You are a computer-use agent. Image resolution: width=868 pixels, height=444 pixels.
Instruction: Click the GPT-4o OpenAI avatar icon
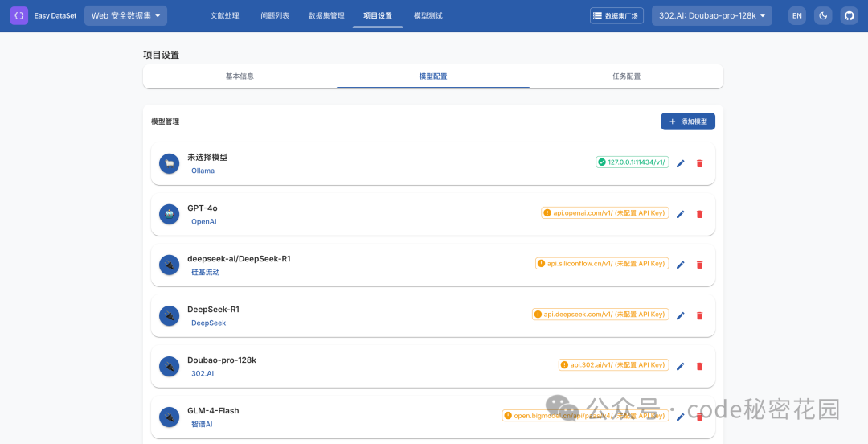point(170,214)
